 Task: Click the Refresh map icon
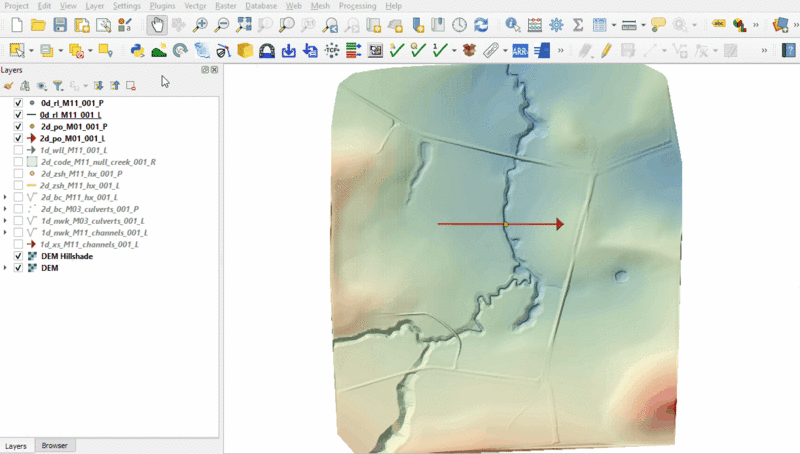pyautogui.click(x=481, y=25)
